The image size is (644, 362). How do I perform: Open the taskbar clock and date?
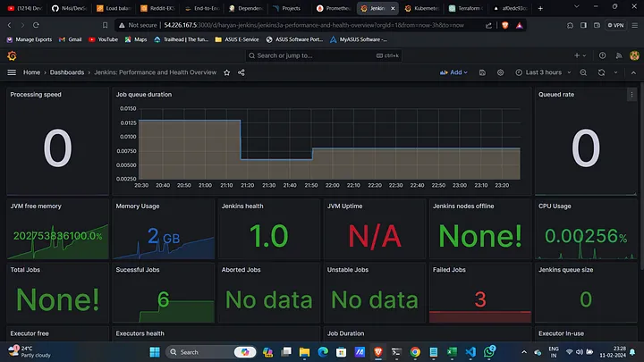(613, 352)
